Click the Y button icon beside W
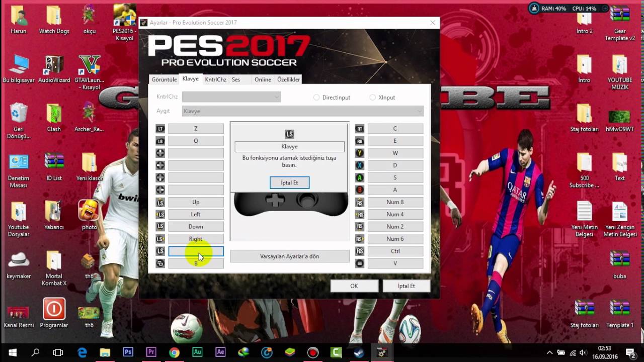 [x=360, y=153]
